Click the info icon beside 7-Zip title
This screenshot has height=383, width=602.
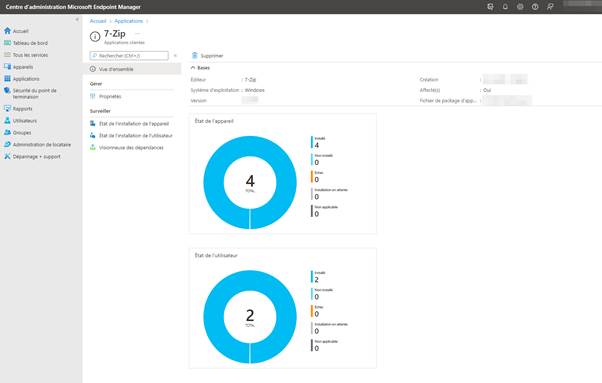tap(95, 36)
